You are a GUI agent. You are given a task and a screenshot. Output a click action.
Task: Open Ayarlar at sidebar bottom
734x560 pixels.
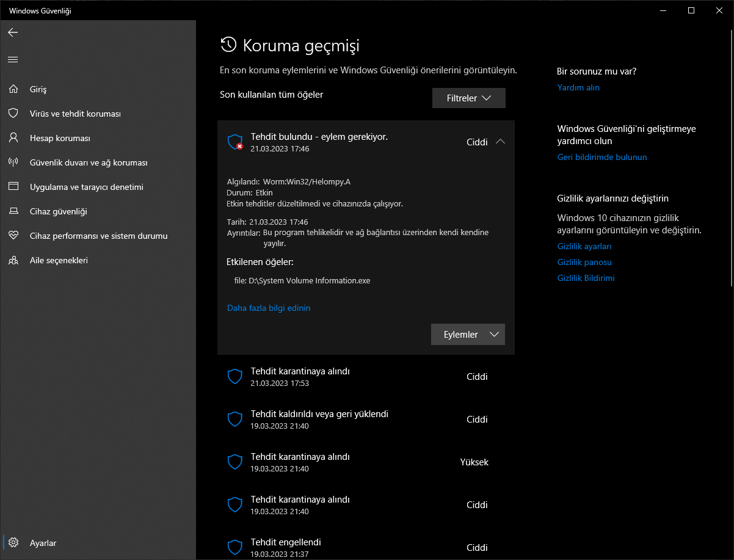point(98,543)
